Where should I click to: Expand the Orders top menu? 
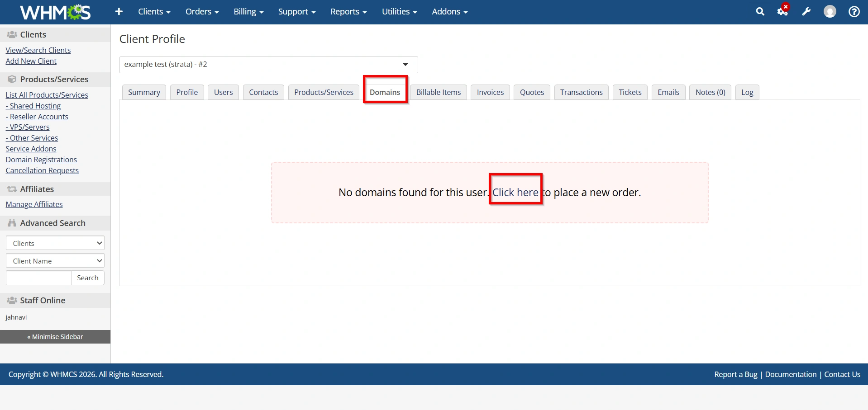[x=202, y=12]
